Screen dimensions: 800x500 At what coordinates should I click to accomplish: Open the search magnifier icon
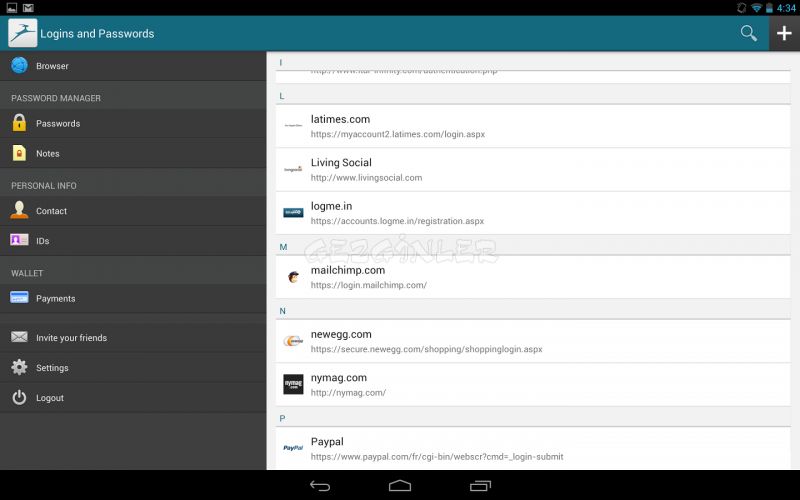point(748,33)
